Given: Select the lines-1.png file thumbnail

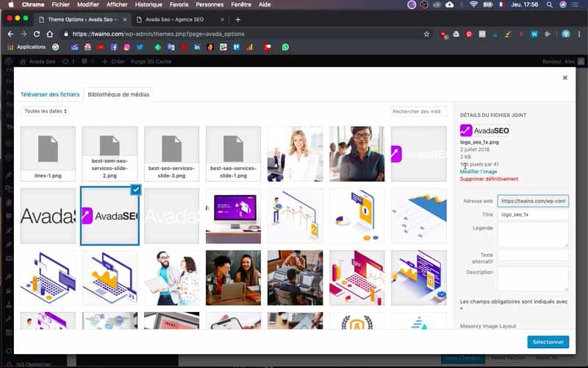Looking at the screenshot, I should coord(48,154).
